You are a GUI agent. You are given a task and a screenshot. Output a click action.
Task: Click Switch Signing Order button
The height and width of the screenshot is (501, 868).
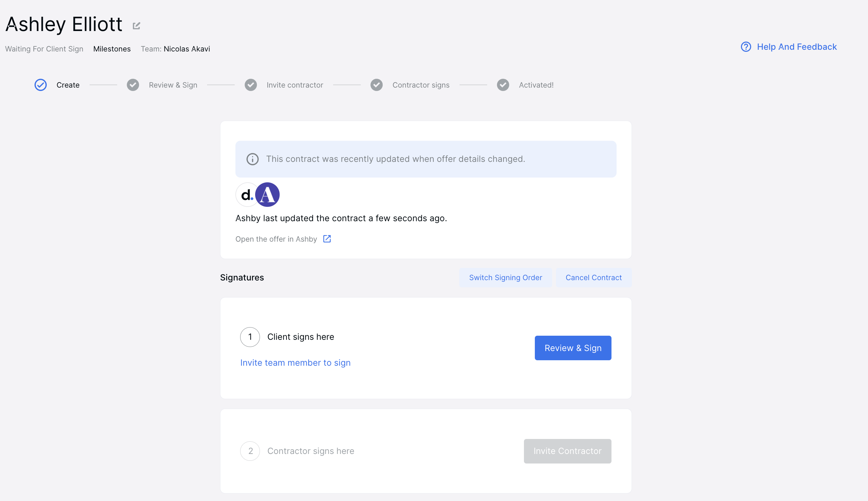[x=506, y=278]
